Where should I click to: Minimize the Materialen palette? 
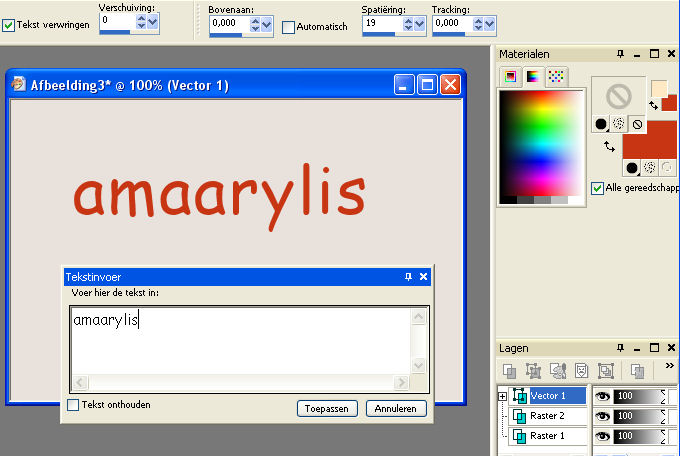[x=637, y=54]
